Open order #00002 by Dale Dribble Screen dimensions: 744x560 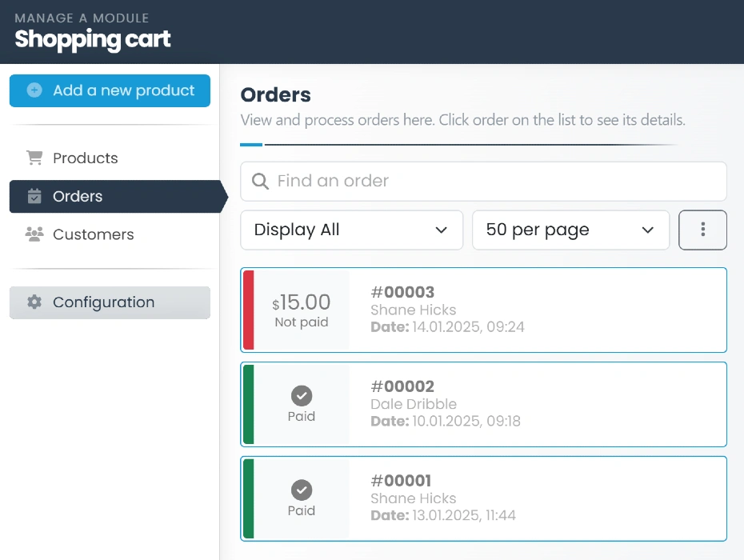pos(483,404)
